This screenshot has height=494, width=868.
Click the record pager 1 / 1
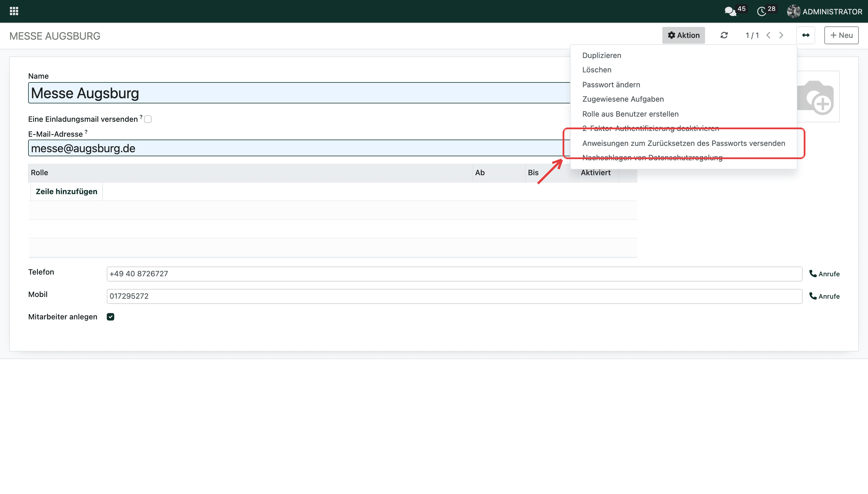coord(752,35)
